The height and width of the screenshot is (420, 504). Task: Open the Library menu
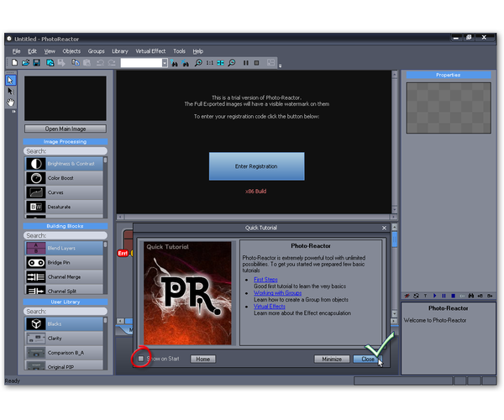pyautogui.click(x=120, y=51)
